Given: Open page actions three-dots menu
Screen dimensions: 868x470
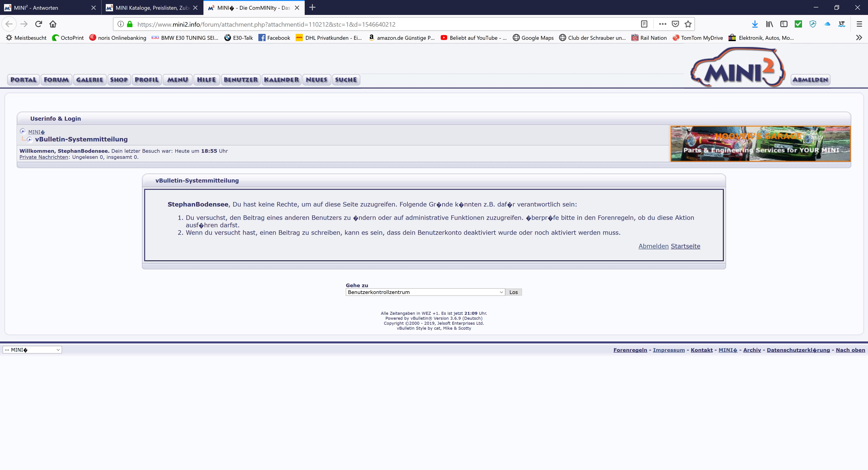Looking at the screenshot, I should pos(663,24).
